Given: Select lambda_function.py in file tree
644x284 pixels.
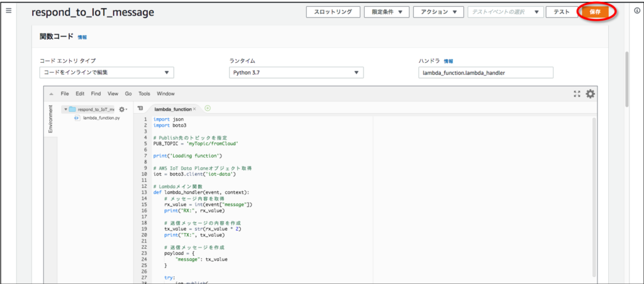Looking at the screenshot, I should point(101,117).
